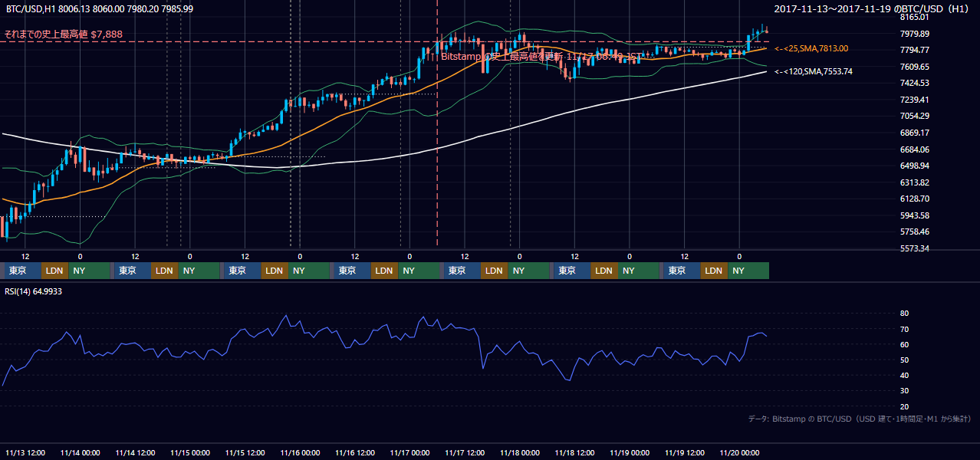Click RSI scale value 70

(904, 329)
